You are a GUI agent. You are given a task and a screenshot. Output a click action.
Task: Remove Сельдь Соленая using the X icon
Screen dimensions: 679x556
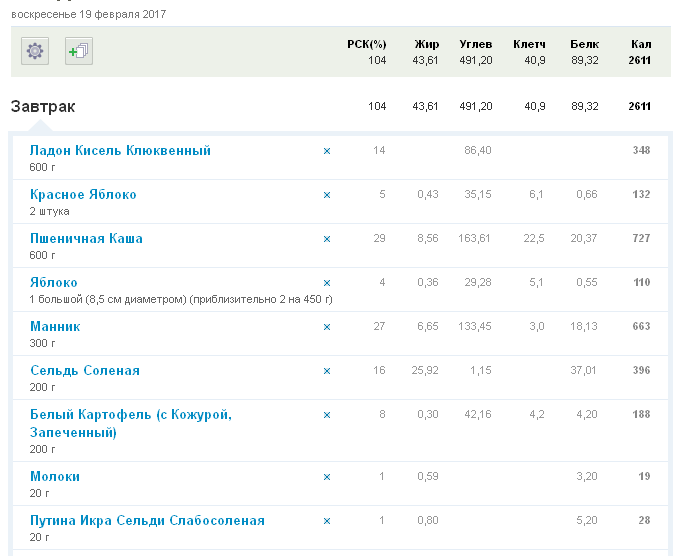coord(326,371)
